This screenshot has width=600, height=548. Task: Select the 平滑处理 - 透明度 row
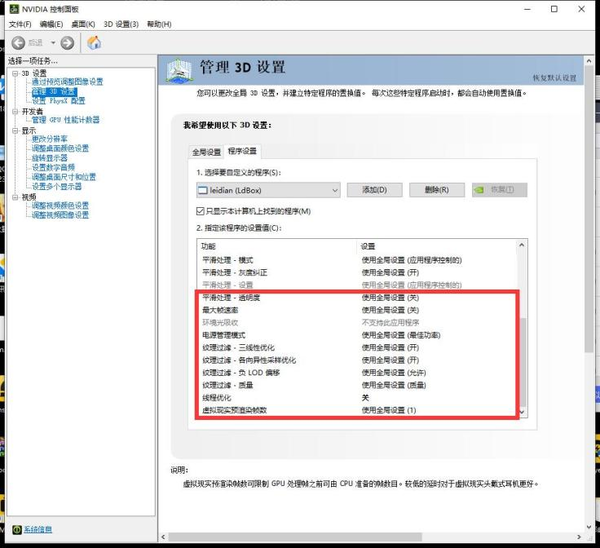click(357, 298)
